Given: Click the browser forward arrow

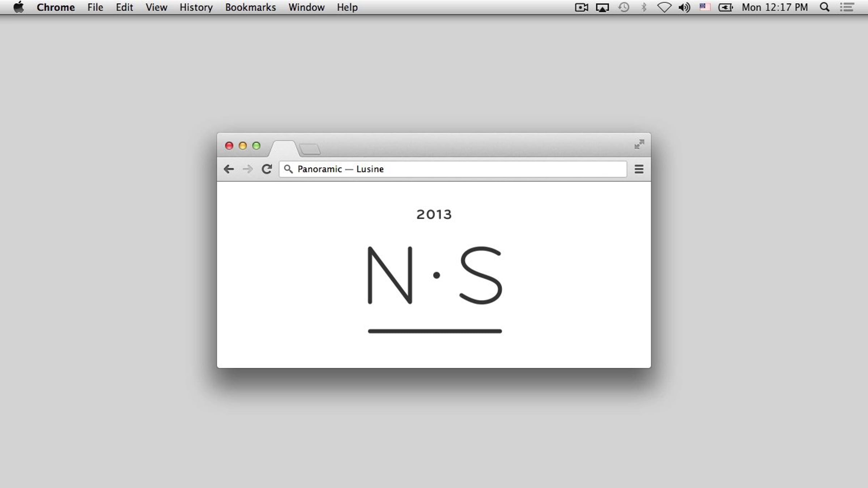Looking at the screenshot, I should tap(248, 169).
